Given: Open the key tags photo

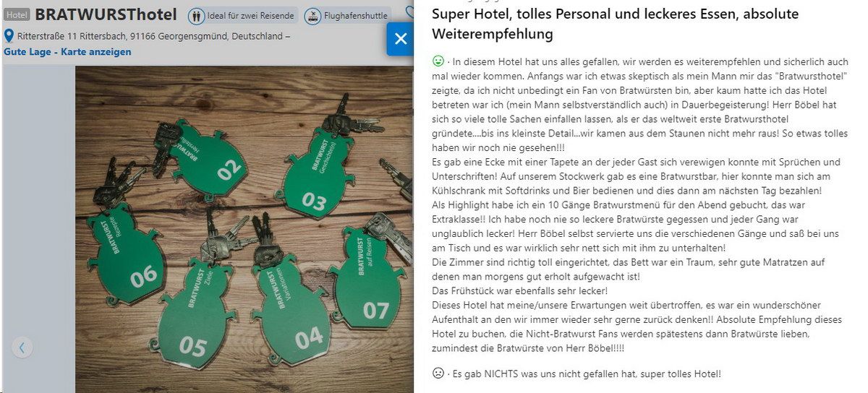Looking at the screenshot, I should [244, 230].
